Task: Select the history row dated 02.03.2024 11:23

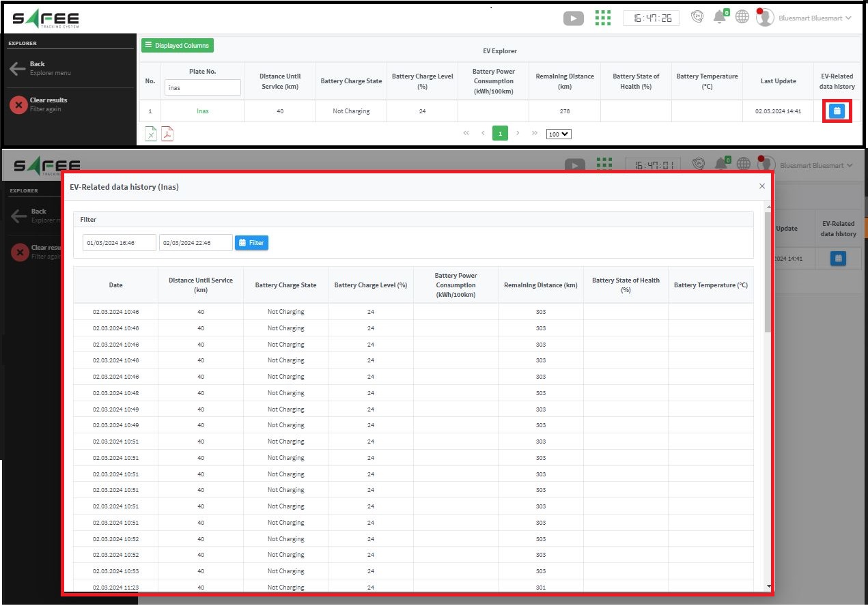Action: pyautogui.click(x=413, y=586)
